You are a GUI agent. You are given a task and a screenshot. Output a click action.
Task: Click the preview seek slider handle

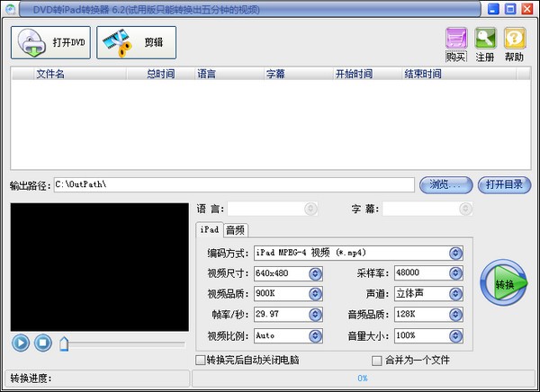point(64,344)
